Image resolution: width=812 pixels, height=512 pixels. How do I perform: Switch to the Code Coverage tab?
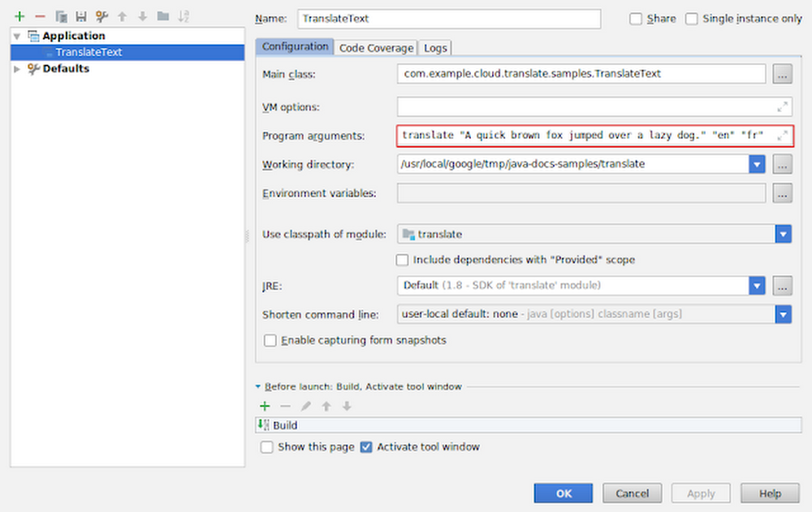point(376,48)
